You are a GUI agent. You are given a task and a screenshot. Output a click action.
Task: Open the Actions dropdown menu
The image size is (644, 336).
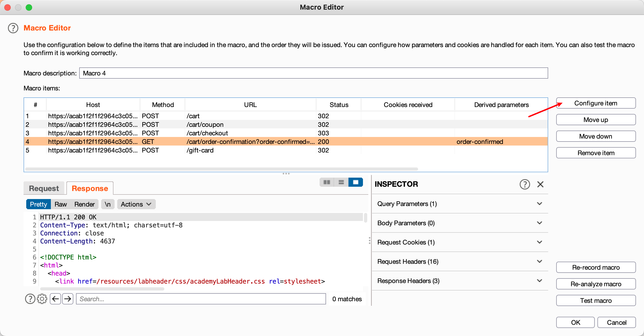pyautogui.click(x=136, y=204)
